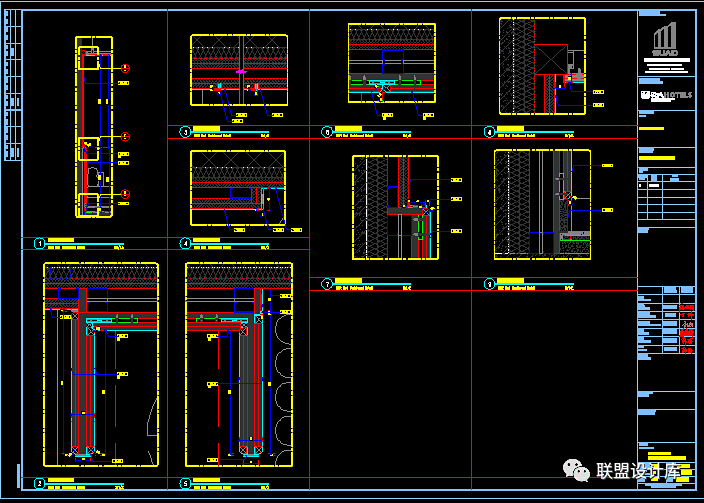
Task: Click the 联盟设计库 watermark text
Action: click(638, 472)
